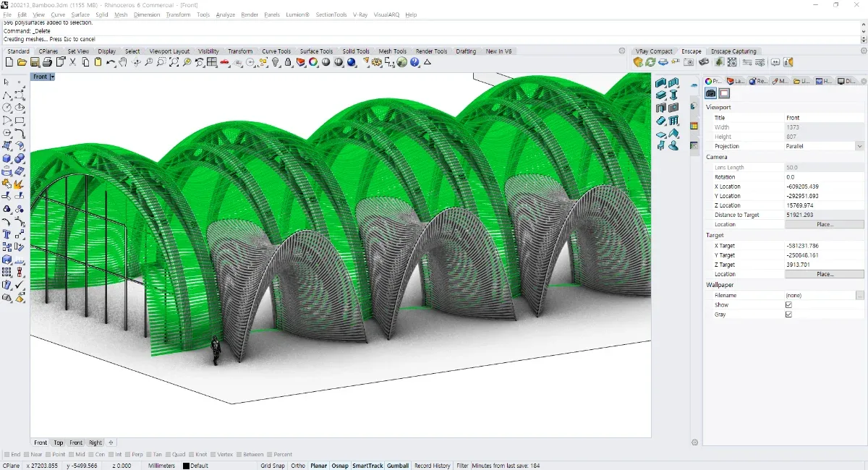Open the VisualARQ menu

(386, 14)
